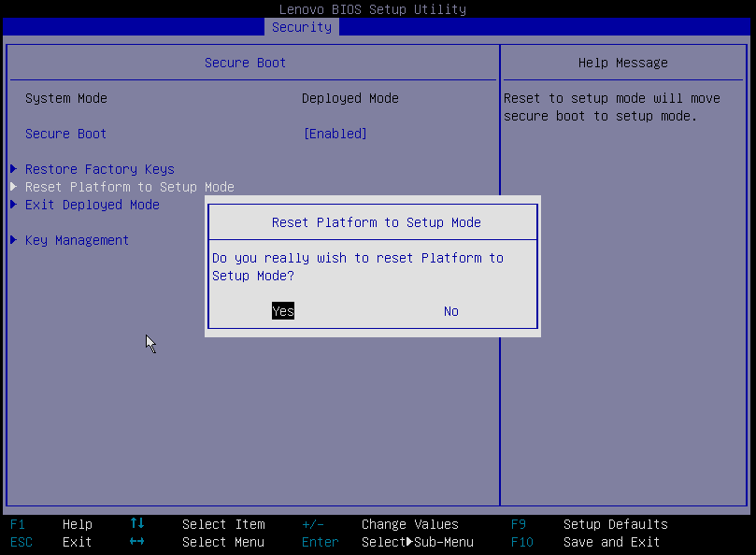Click the Deployed Mode system mode value
Image resolution: width=756 pixels, height=555 pixels.
[x=350, y=98]
